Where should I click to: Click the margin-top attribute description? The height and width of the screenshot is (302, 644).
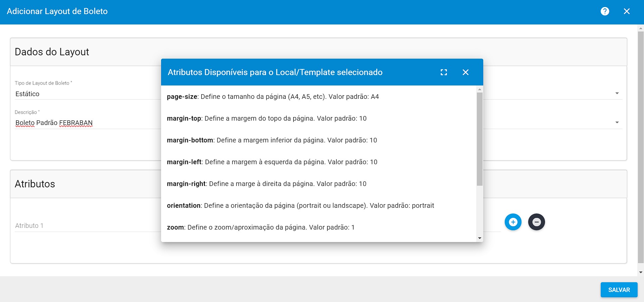click(x=267, y=118)
